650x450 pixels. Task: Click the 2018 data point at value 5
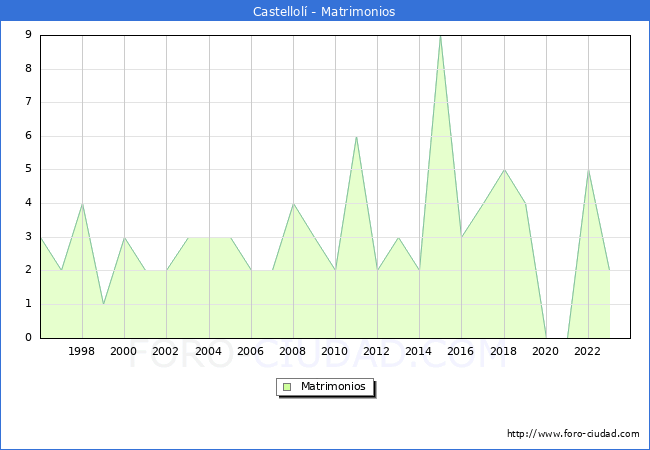pos(504,170)
